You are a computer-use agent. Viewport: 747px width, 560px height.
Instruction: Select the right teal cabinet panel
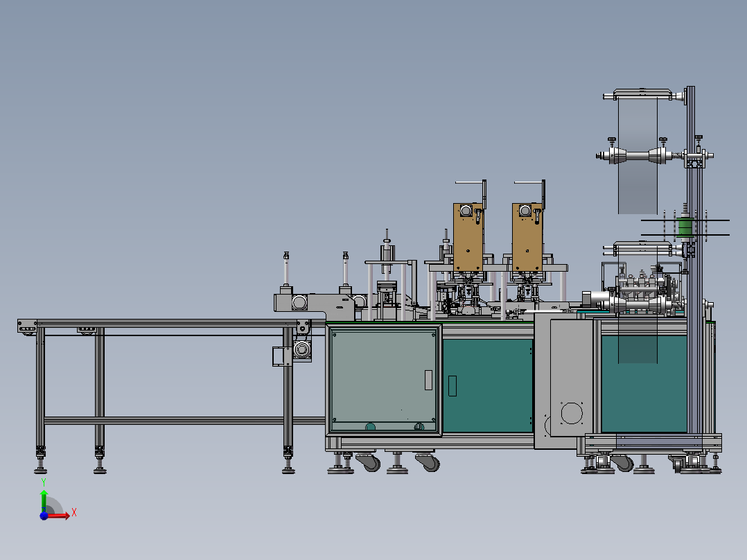coord(644,384)
